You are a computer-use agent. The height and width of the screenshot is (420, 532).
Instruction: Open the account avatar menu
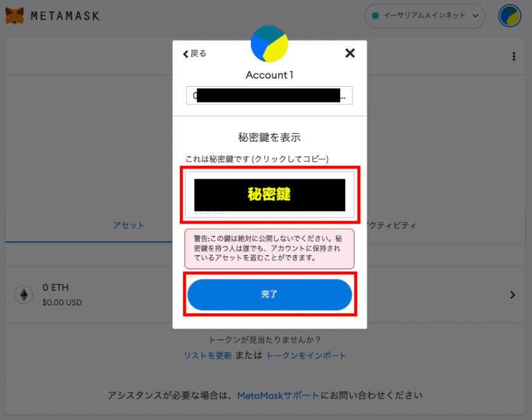[x=509, y=16]
